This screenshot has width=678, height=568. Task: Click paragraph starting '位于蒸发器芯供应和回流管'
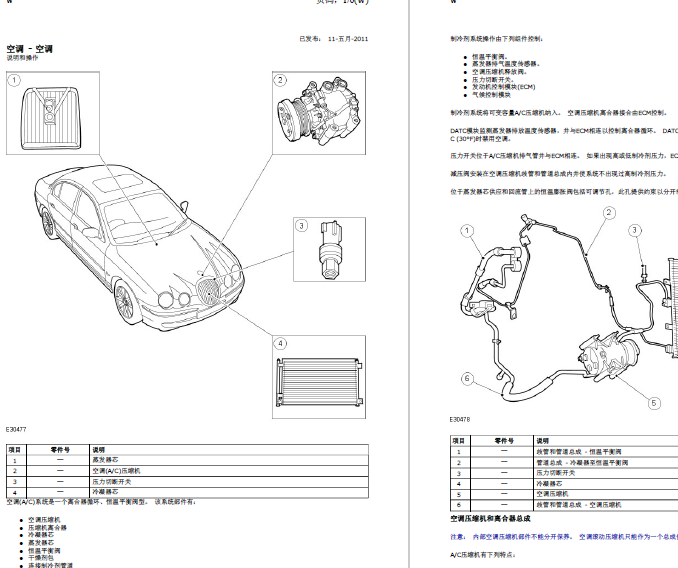click(x=564, y=192)
